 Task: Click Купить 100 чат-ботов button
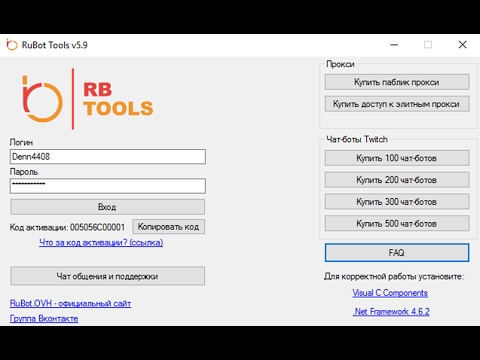point(397,158)
